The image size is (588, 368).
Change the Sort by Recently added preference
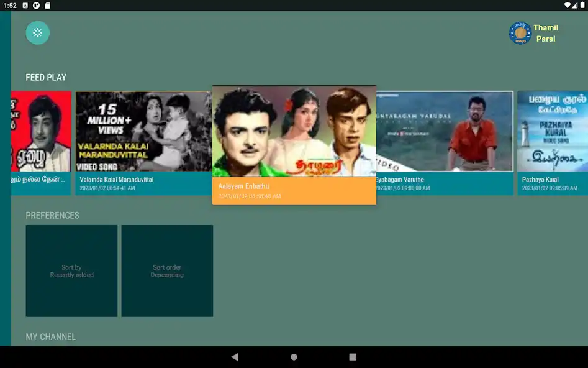[x=71, y=271]
